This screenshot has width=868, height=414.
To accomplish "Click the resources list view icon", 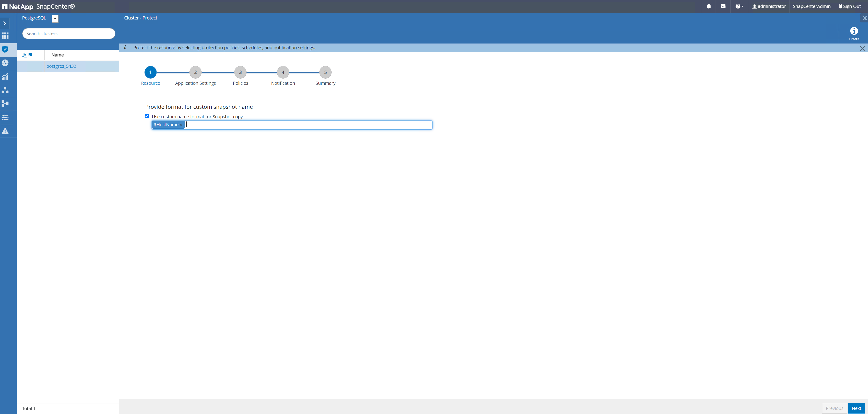I will click(24, 54).
